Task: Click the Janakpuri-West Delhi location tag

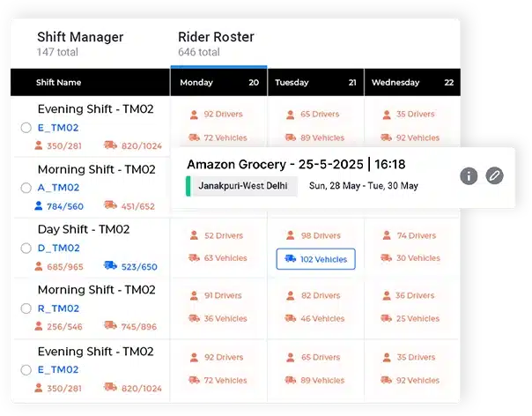Action: point(243,186)
